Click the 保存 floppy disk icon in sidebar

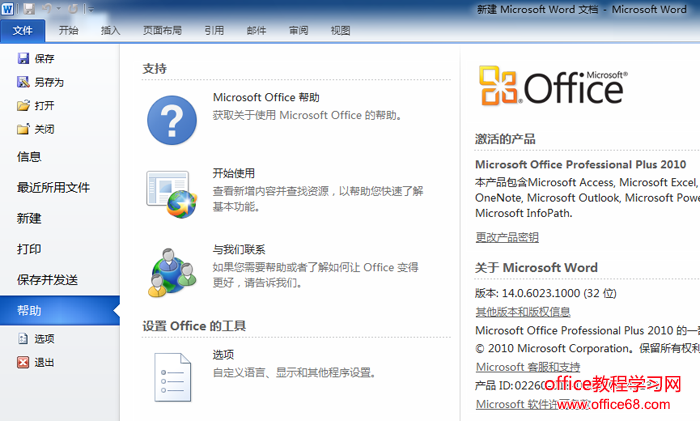click(23, 58)
